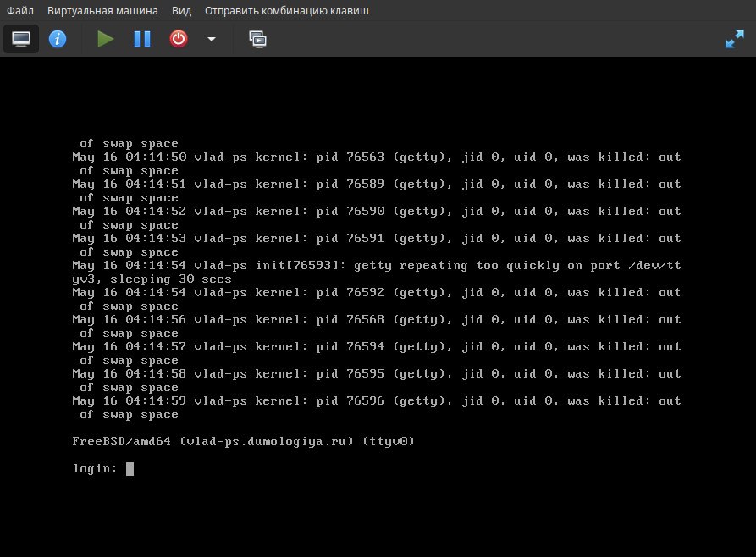The image size is (756, 557).
Task: Click the init[76593] getty repeating log line
Action: click(377, 266)
